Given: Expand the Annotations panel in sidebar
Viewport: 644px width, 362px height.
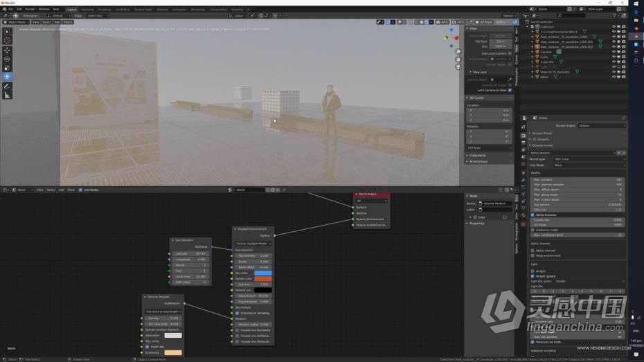Looking at the screenshot, I should [467, 162].
